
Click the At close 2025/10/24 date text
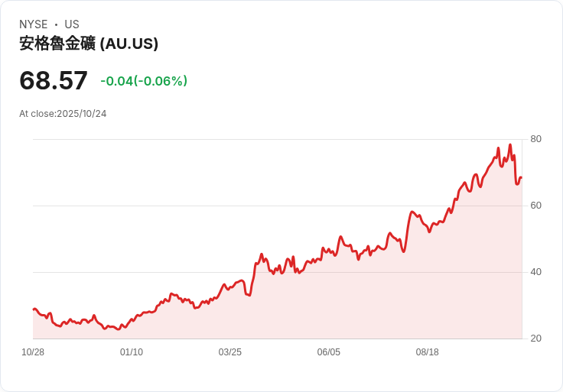coord(63,114)
